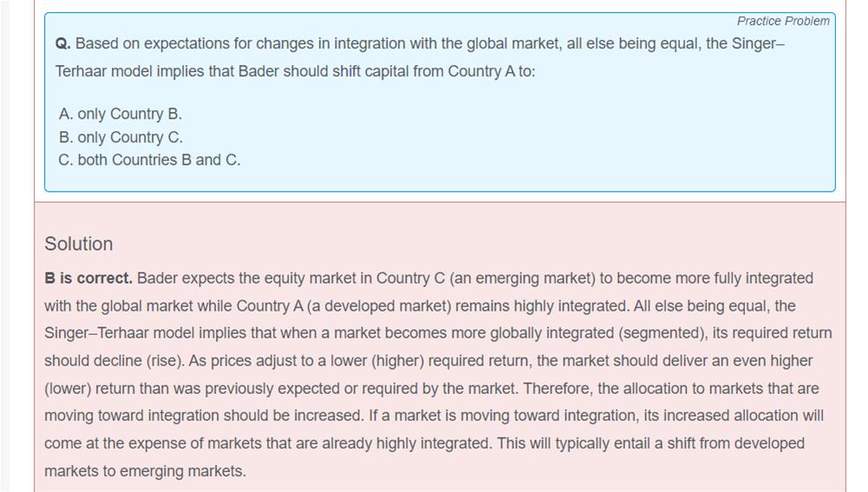Click final line 'markets to emerging markets.'
Viewport: 868px width, 492px height.
tap(145, 471)
